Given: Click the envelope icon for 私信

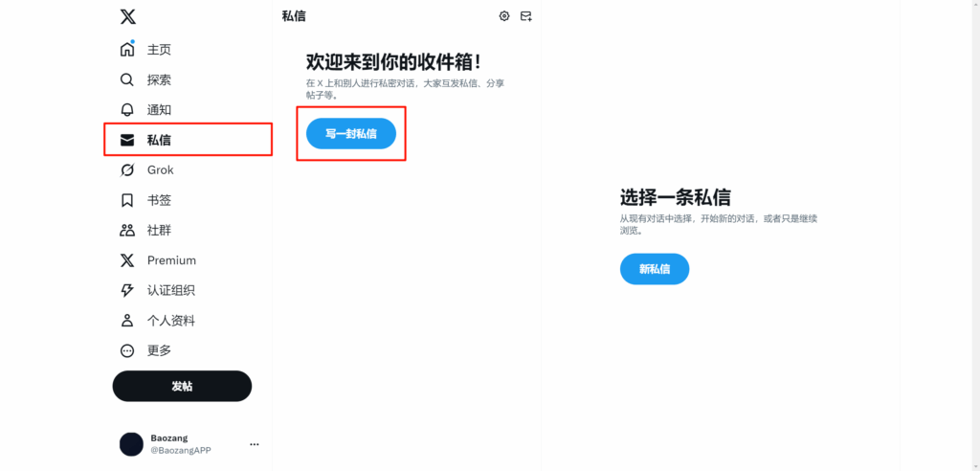Looking at the screenshot, I should pyautogui.click(x=127, y=140).
